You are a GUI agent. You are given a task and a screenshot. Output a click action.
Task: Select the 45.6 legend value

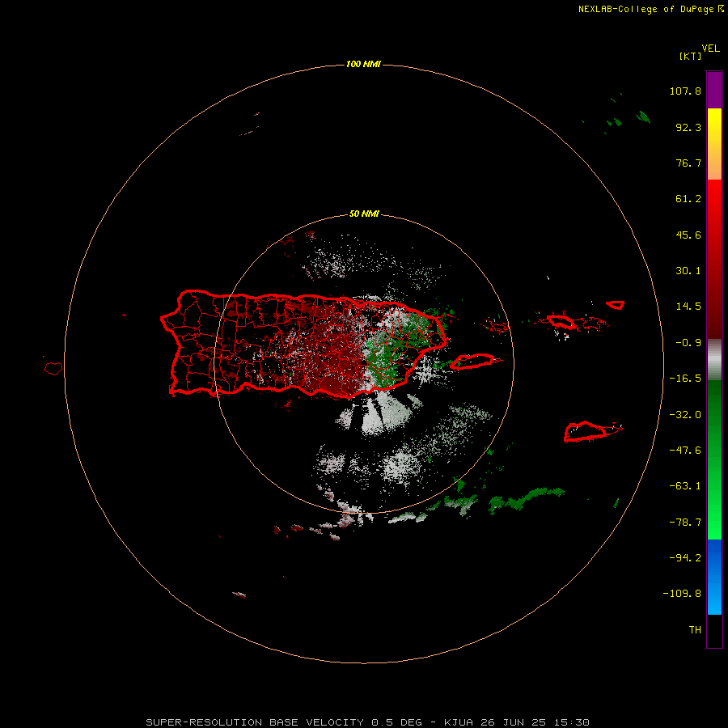[688, 235]
